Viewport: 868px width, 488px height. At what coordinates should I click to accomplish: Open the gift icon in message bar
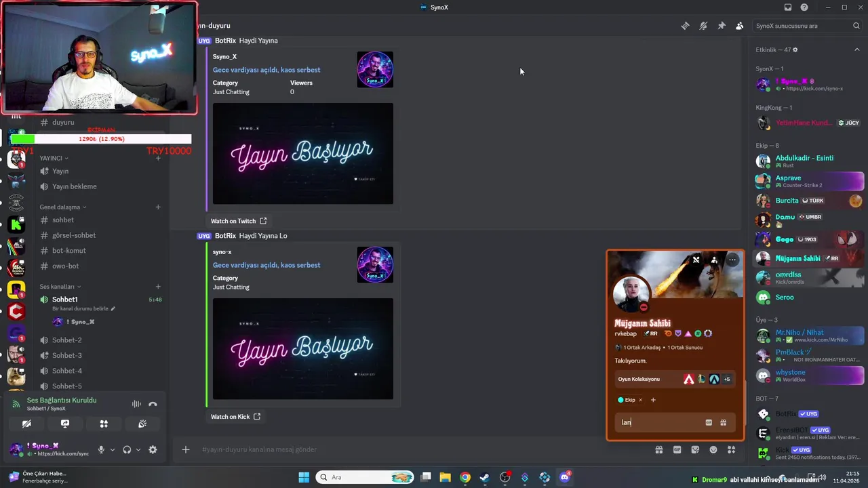tap(658, 449)
